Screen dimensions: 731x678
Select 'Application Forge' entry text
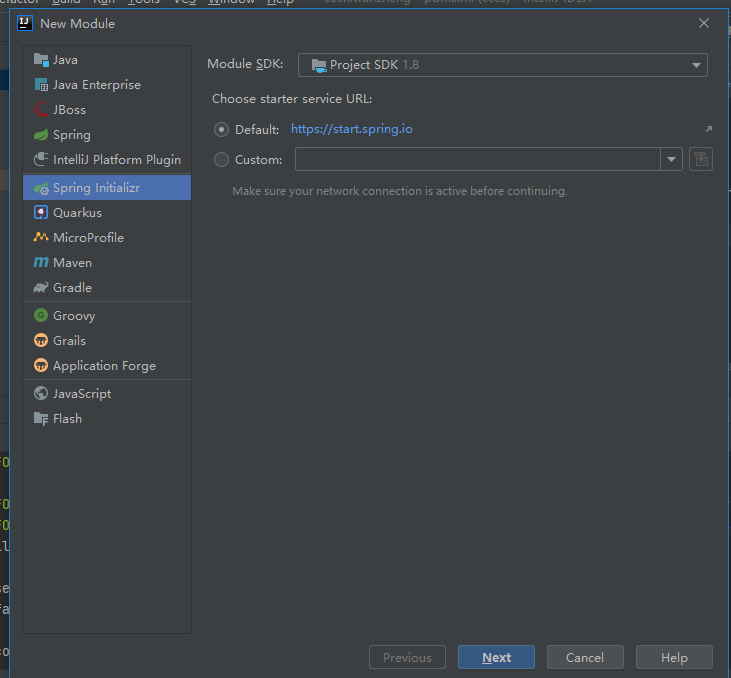(104, 366)
